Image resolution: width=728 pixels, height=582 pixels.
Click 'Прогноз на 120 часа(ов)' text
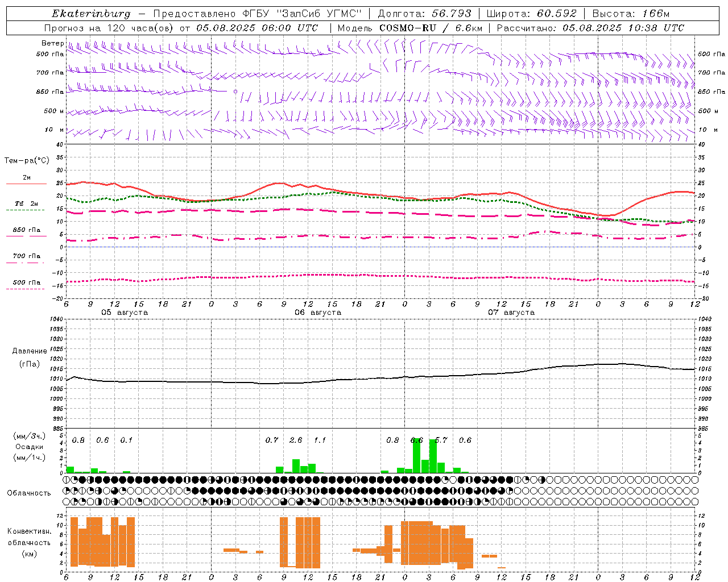click(x=109, y=28)
